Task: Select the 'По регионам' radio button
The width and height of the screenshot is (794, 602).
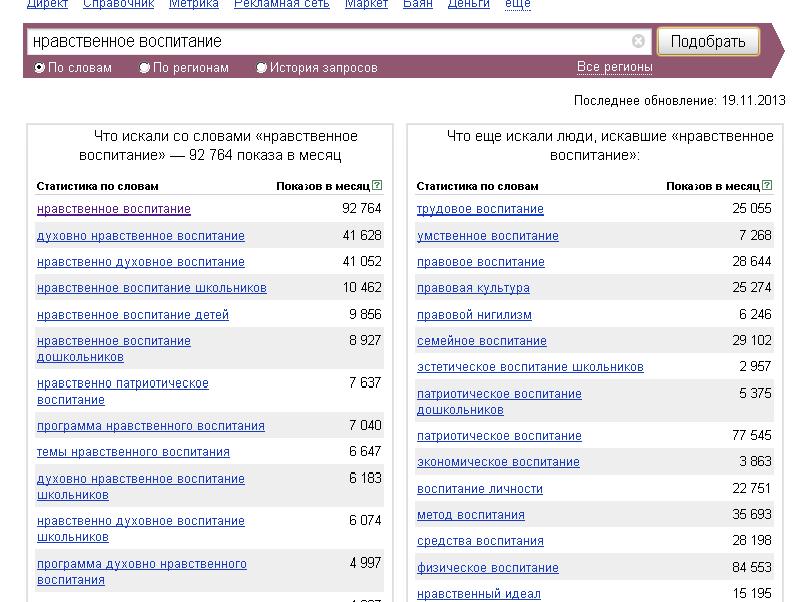Action: tap(144, 67)
